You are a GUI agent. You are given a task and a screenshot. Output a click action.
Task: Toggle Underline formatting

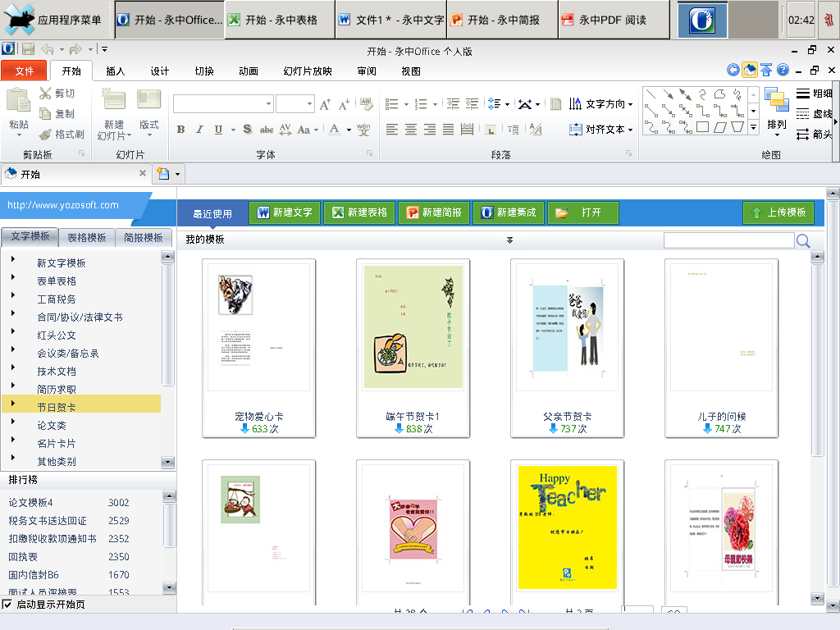pyautogui.click(x=218, y=129)
